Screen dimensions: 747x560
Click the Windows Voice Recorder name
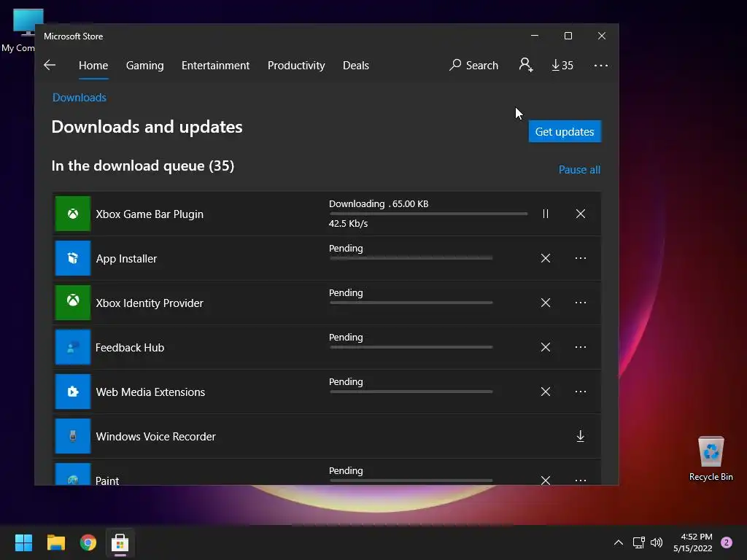(156, 437)
